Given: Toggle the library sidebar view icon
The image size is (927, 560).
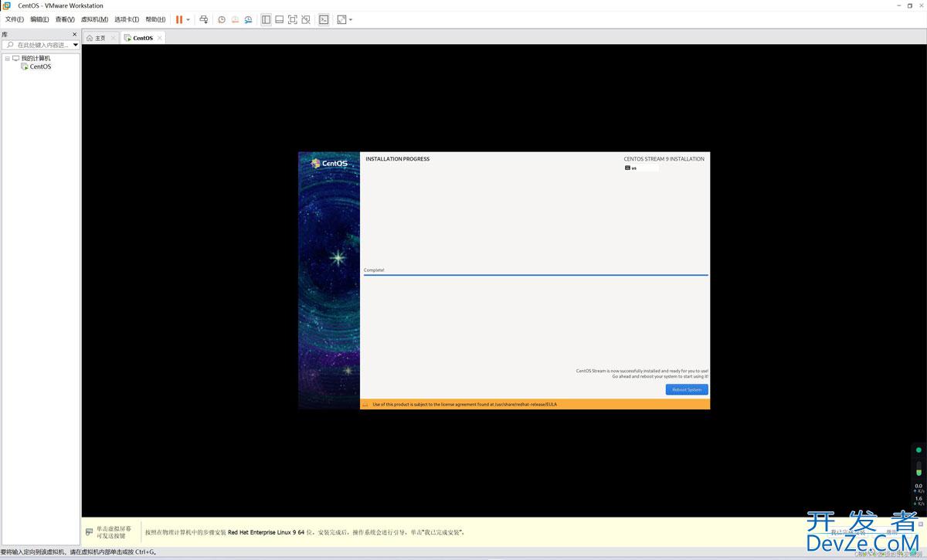Looking at the screenshot, I should [266, 19].
